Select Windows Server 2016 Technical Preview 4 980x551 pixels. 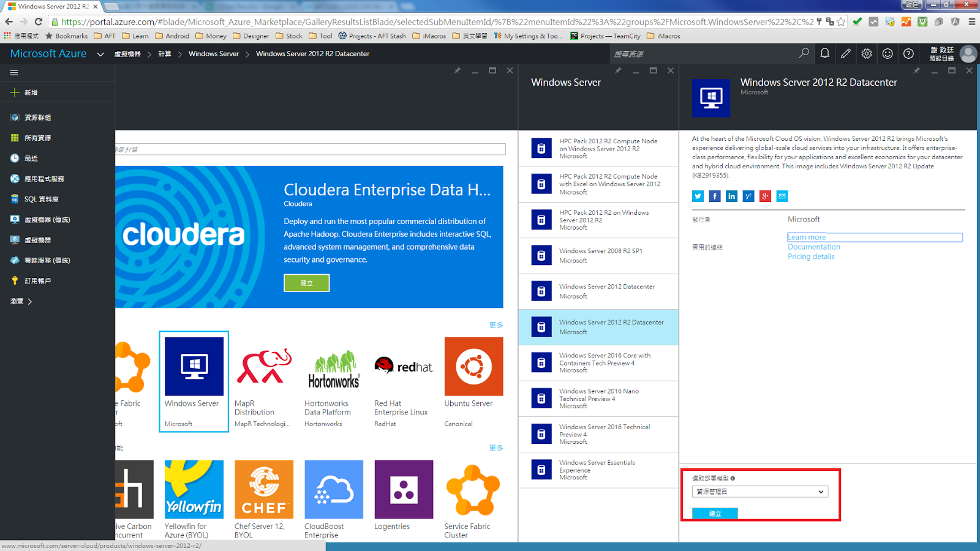tap(598, 434)
